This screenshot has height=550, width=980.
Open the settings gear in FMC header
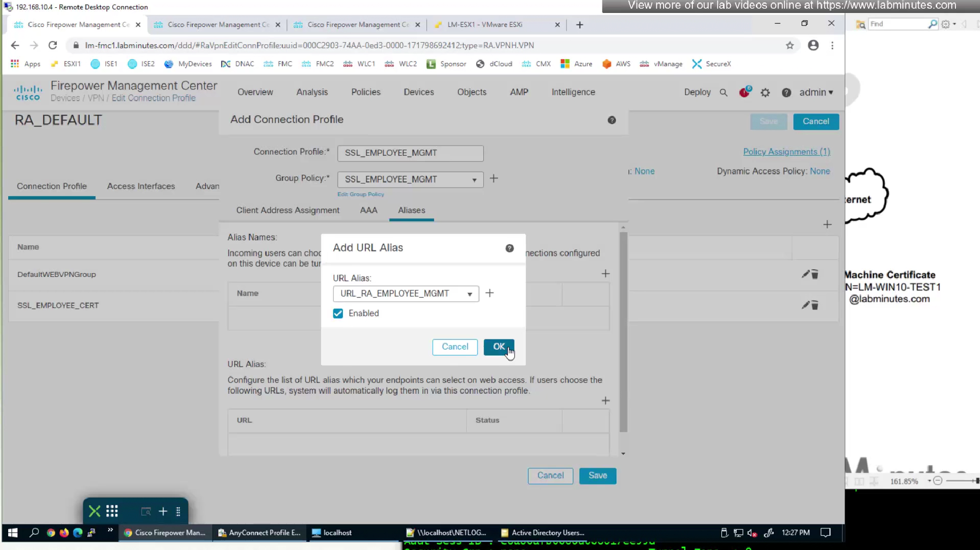point(765,92)
